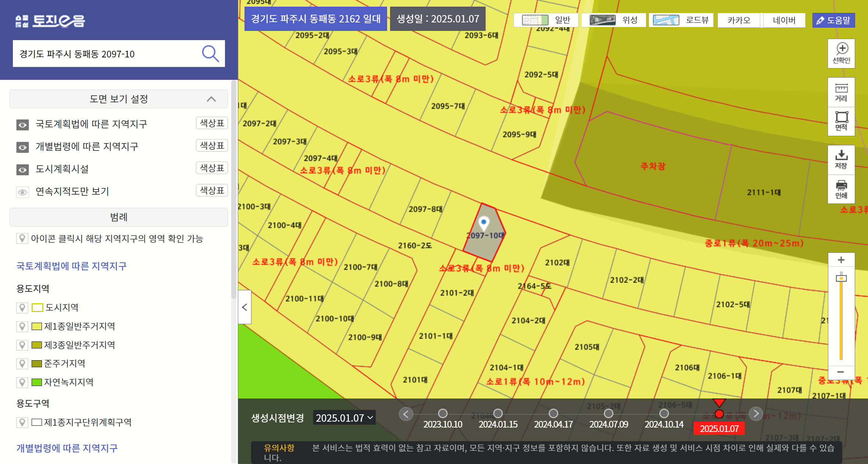Click the save map icon (저장)

tap(841, 159)
